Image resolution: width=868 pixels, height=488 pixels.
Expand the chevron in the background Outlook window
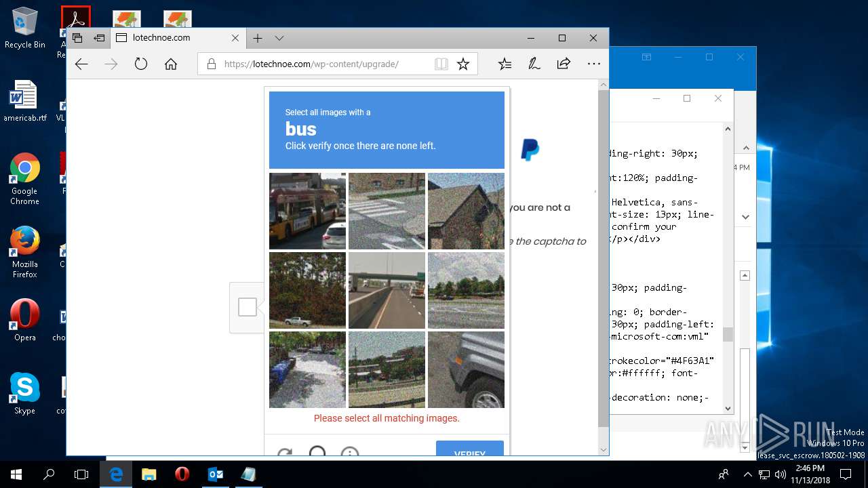coord(745,217)
